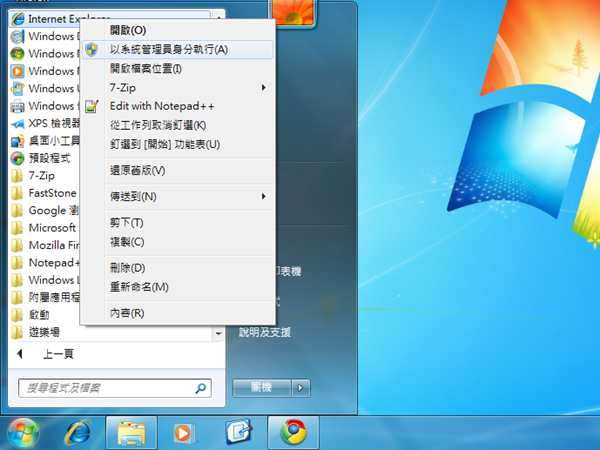Select 釘選到 [開始] 功能表(U)
The height and width of the screenshot is (450, 600).
pyautogui.click(x=178, y=144)
